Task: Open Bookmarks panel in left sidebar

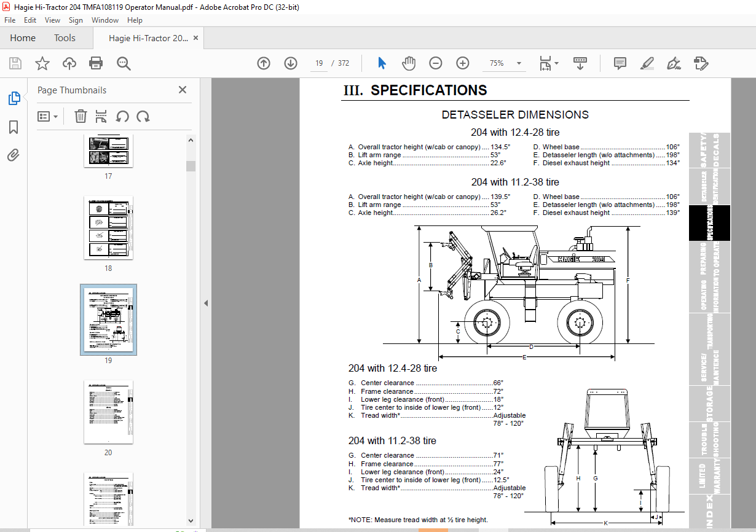Action: [14, 127]
